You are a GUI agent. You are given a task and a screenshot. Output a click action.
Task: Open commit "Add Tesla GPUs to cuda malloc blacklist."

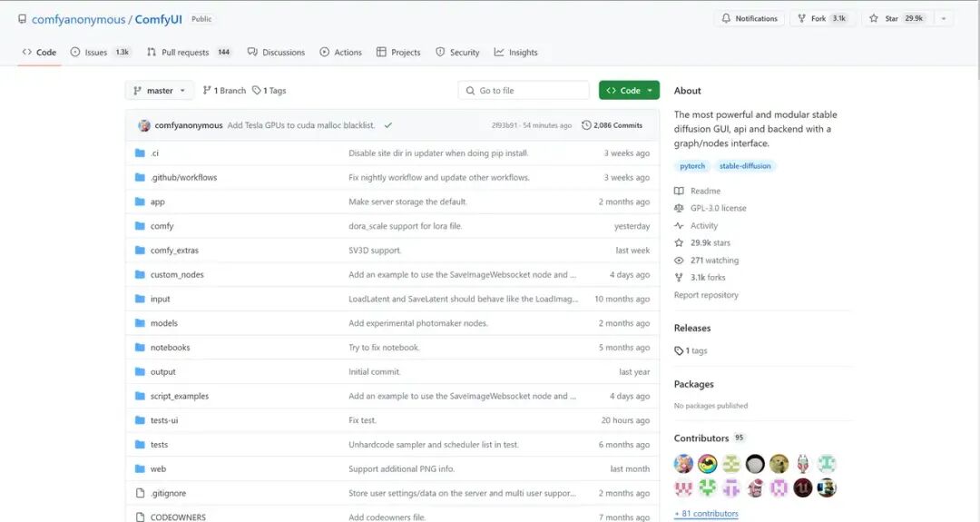pos(301,125)
